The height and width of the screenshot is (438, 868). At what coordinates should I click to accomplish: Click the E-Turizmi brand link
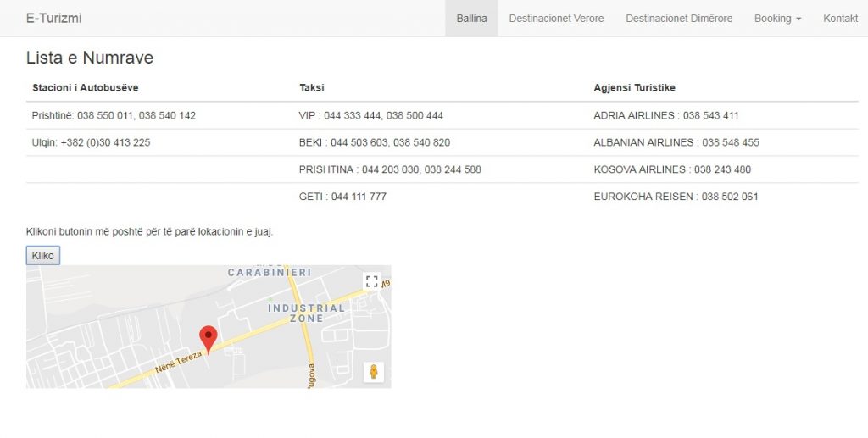click(53, 19)
